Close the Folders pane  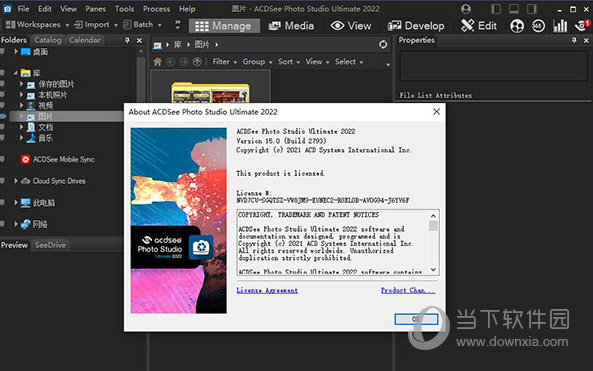[139, 40]
